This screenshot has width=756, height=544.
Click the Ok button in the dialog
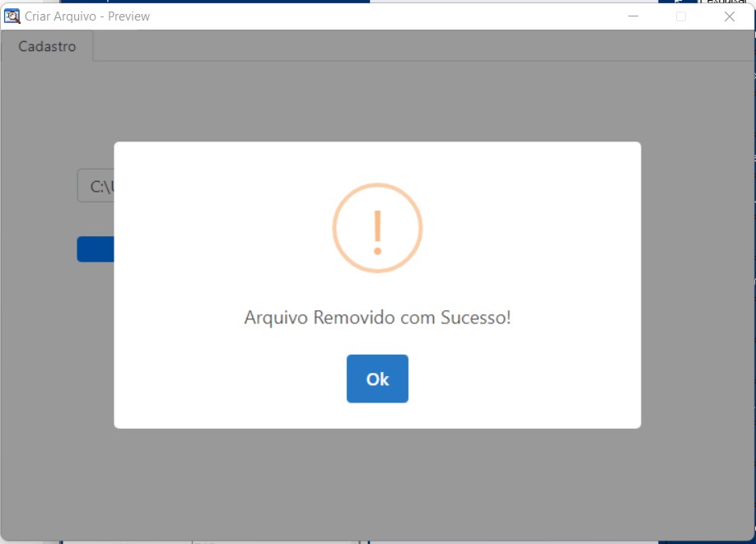pos(377,379)
